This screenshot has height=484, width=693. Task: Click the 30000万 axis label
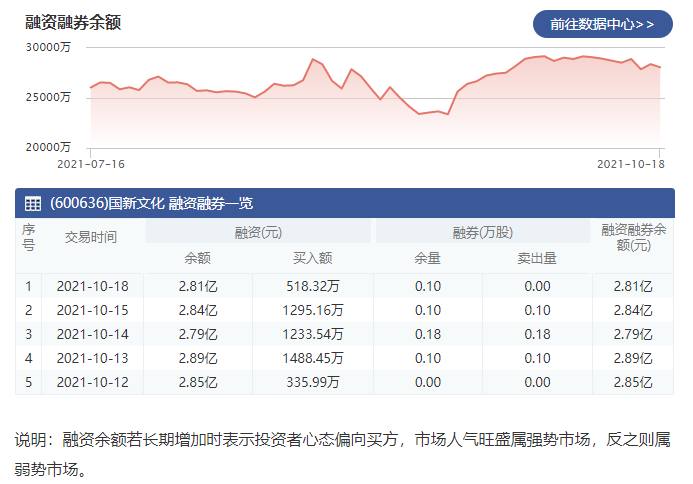[48, 47]
